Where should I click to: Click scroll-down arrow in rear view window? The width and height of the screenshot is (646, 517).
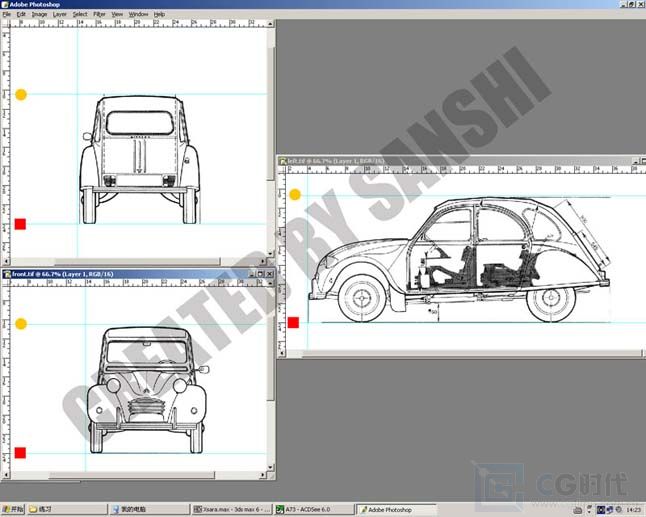[270, 254]
